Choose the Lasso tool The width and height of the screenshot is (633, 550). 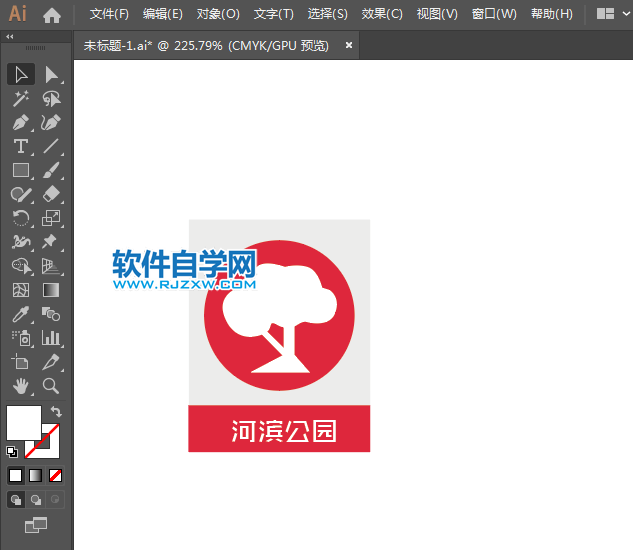tap(51, 99)
